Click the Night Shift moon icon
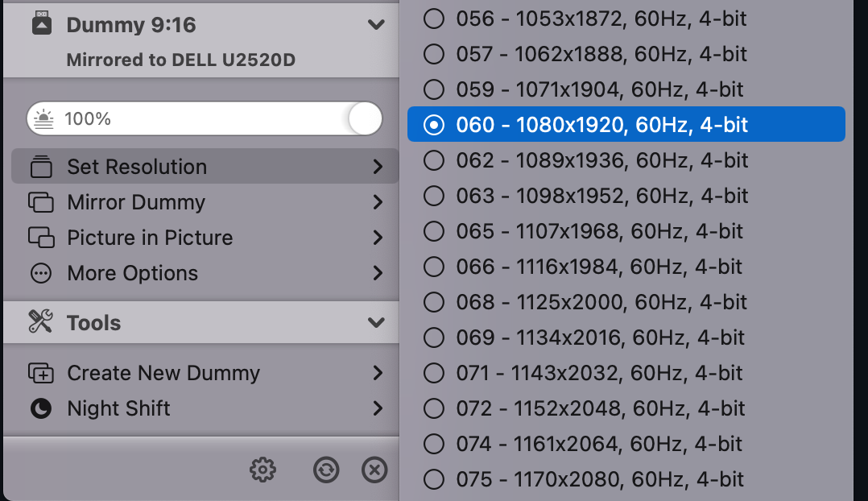Screen dimensions: 868x501 [x=42, y=408]
